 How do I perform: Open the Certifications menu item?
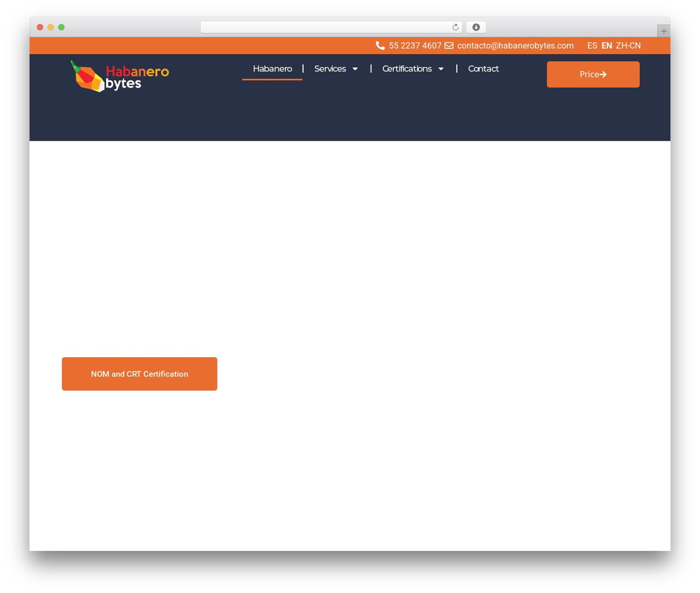click(x=407, y=68)
